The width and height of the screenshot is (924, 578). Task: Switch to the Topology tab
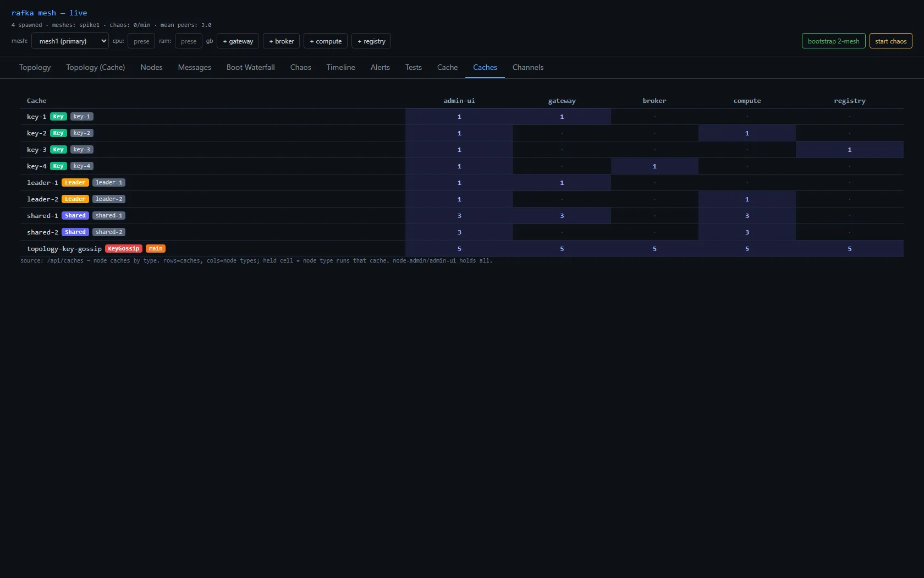[x=35, y=67]
